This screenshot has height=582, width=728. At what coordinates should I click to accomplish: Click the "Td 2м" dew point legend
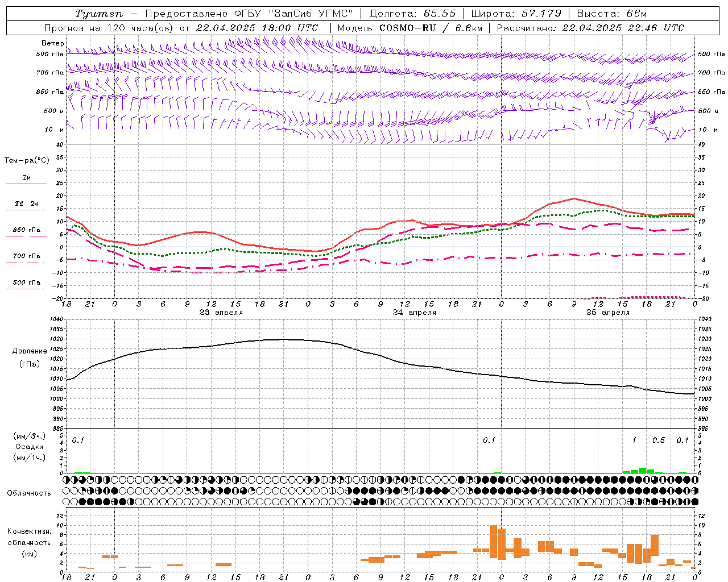[x=27, y=203]
